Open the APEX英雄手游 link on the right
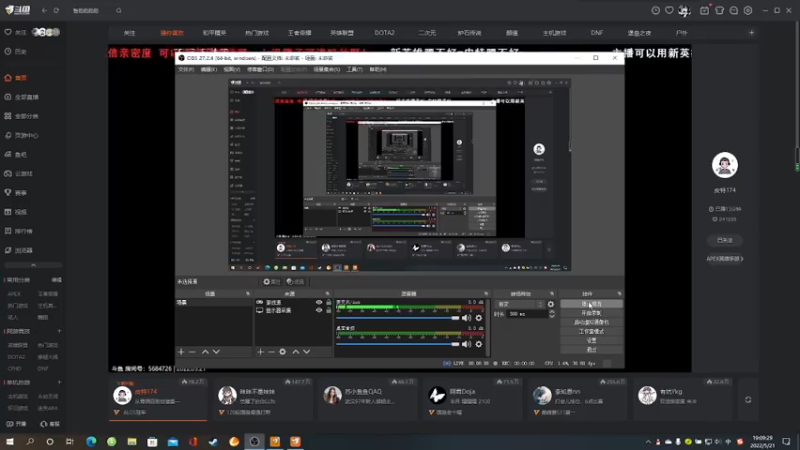 click(x=724, y=259)
